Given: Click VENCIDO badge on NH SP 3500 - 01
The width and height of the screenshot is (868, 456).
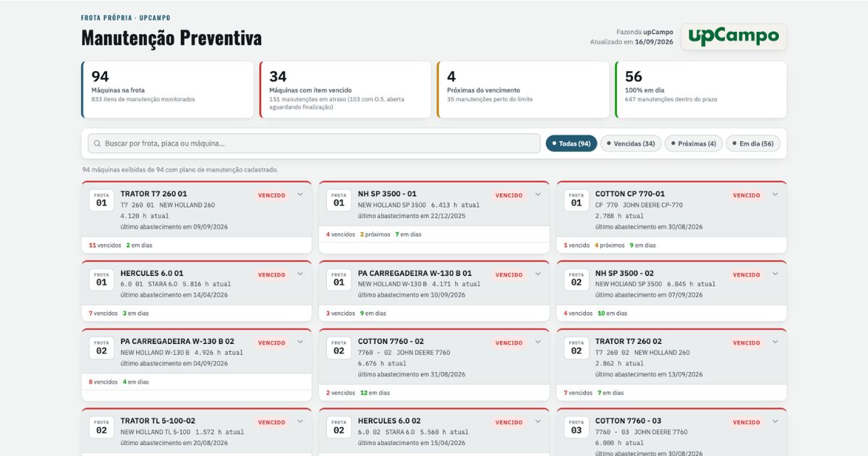Looking at the screenshot, I should pos(509,195).
